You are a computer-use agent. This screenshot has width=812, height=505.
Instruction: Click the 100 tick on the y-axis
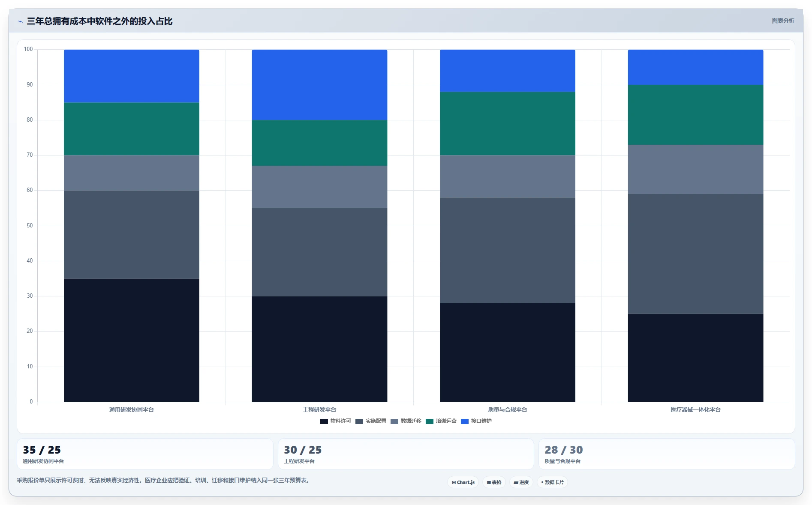point(28,49)
